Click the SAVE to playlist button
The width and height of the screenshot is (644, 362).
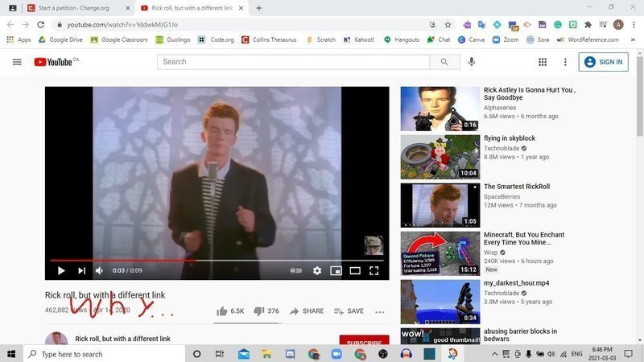click(x=349, y=311)
